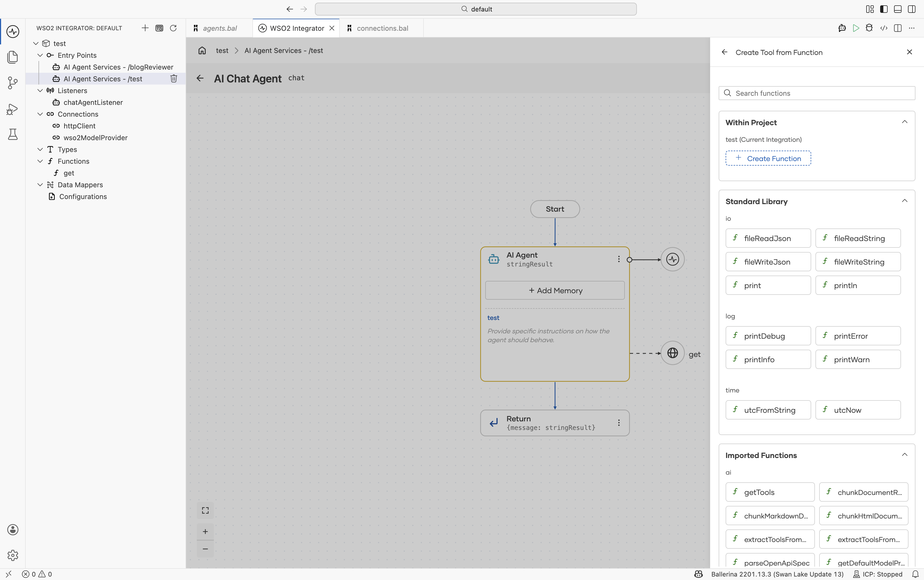924x580 pixels.
Task: Go to home in breadcrumb
Action: [x=202, y=51]
